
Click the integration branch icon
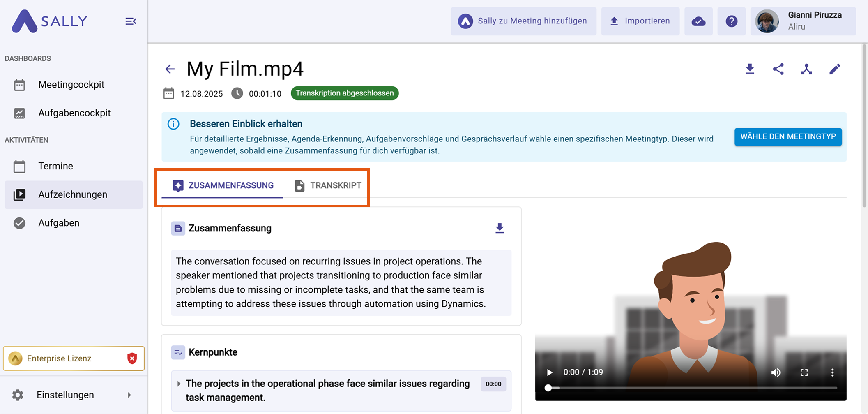click(x=807, y=69)
